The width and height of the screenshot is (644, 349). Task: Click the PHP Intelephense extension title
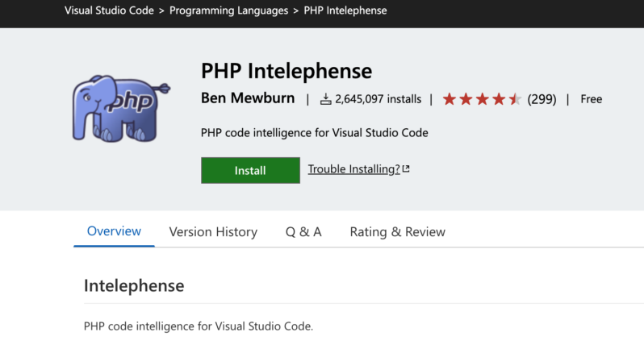tap(286, 71)
